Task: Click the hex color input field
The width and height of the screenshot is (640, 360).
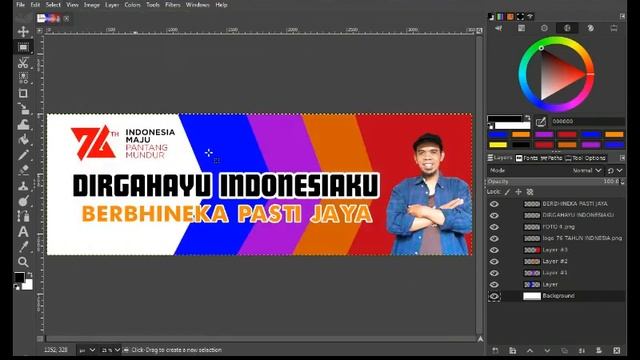Action: point(587,122)
